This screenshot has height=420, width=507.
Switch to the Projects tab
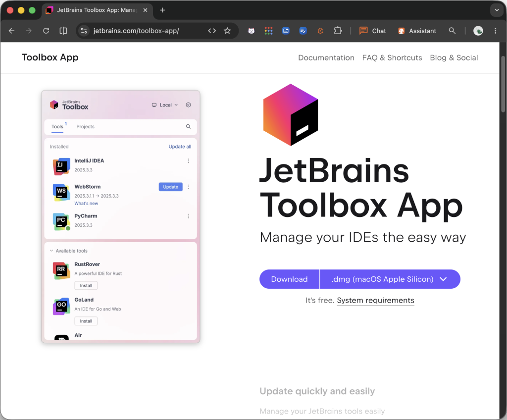click(85, 126)
